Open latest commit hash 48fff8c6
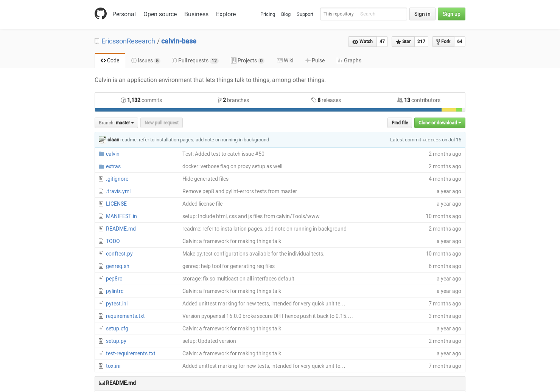The height and width of the screenshot is (392, 560). 431,140
